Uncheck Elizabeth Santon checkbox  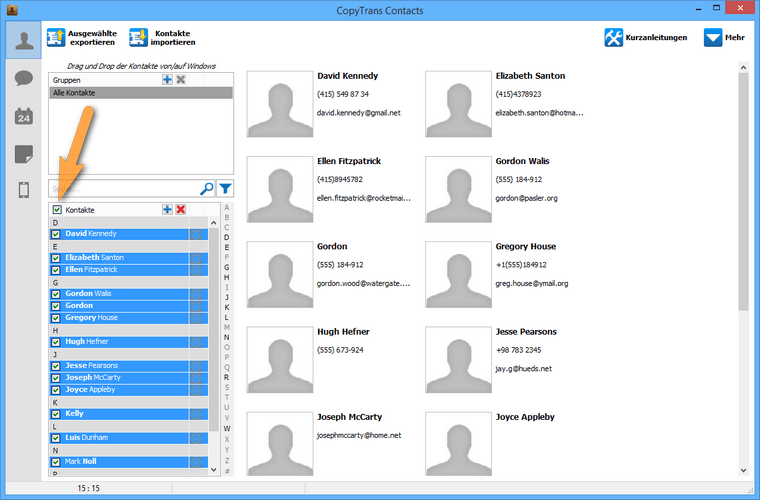point(56,258)
